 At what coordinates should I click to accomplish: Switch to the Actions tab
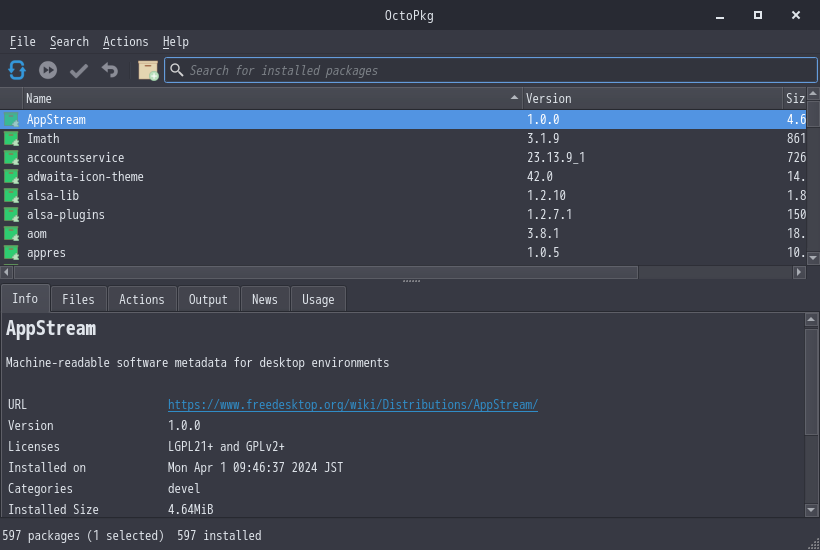pos(142,300)
